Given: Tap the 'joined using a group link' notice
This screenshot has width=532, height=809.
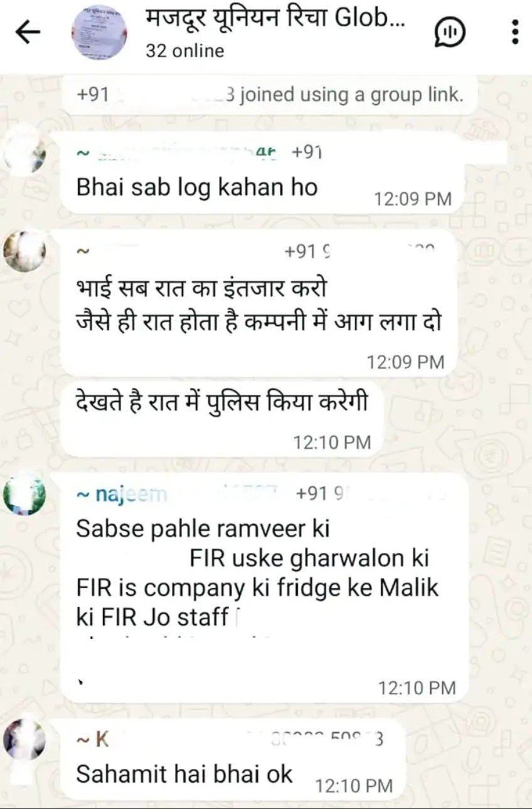Looking at the screenshot, I should (x=270, y=95).
